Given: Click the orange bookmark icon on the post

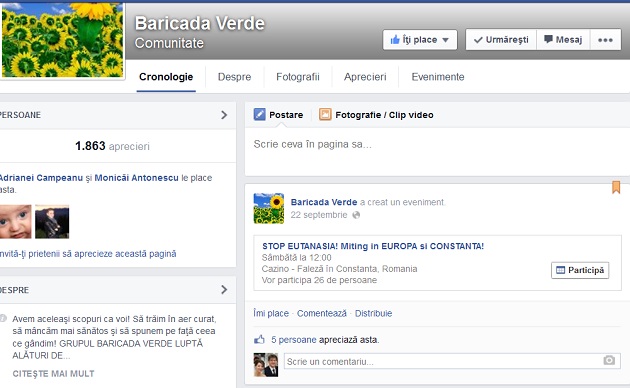Looking at the screenshot, I should (x=616, y=187).
